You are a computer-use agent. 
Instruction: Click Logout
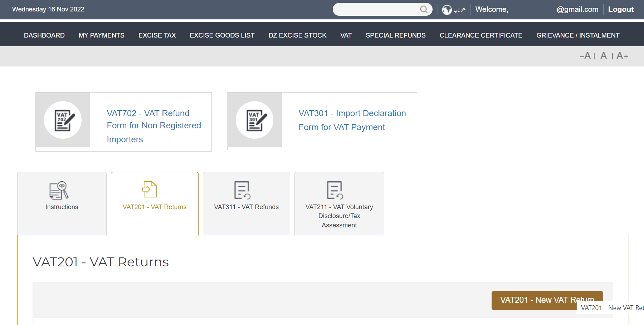tap(621, 9)
